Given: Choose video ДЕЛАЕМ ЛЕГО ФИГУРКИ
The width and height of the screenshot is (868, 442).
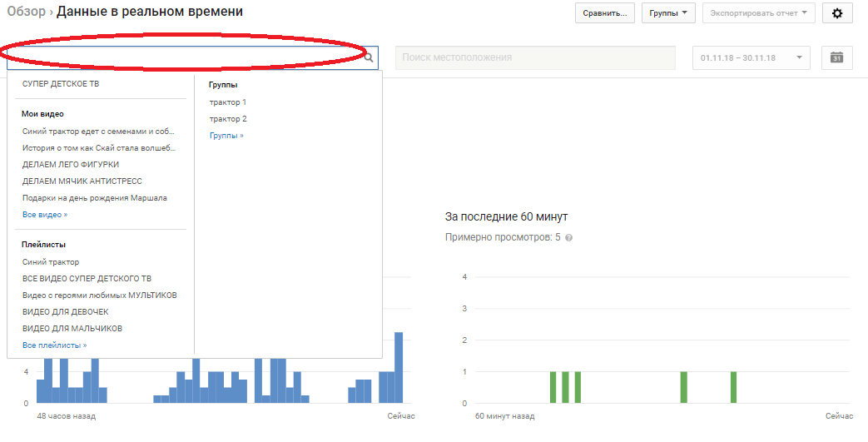Looking at the screenshot, I should 71,164.
